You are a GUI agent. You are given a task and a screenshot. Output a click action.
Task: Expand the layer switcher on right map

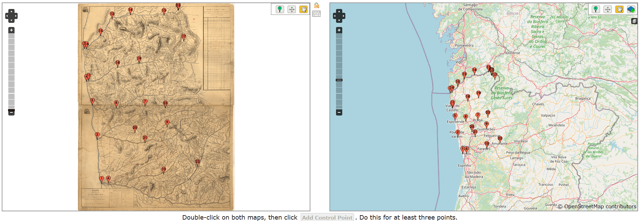click(x=634, y=21)
